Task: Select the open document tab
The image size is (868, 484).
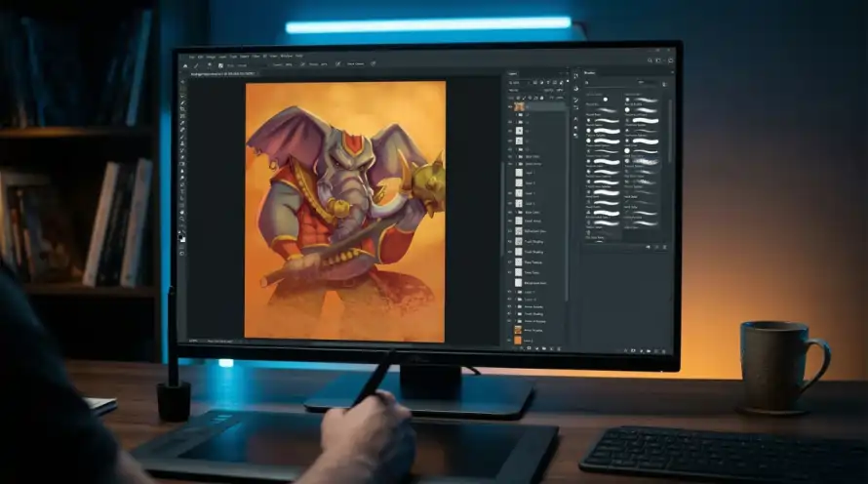Action: (222, 74)
